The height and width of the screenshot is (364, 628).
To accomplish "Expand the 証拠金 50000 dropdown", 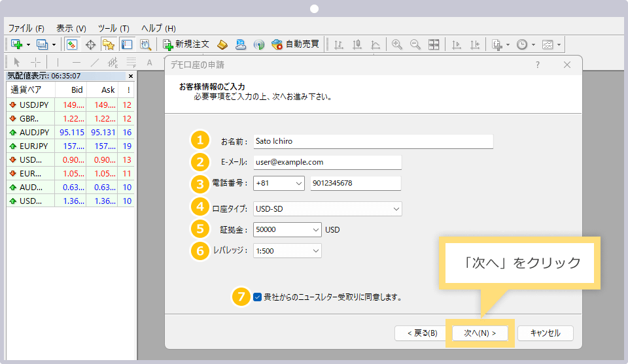I will coord(315,229).
